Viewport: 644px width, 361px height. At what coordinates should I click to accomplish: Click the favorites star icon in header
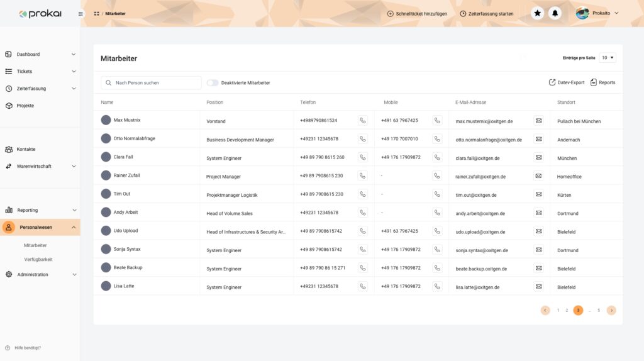(x=537, y=13)
